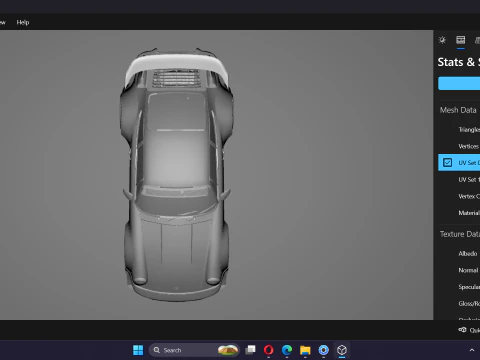The image size is (480, 360).
Task: Select the Materials row
Action: pyautogui.click(x=459, y=213)
